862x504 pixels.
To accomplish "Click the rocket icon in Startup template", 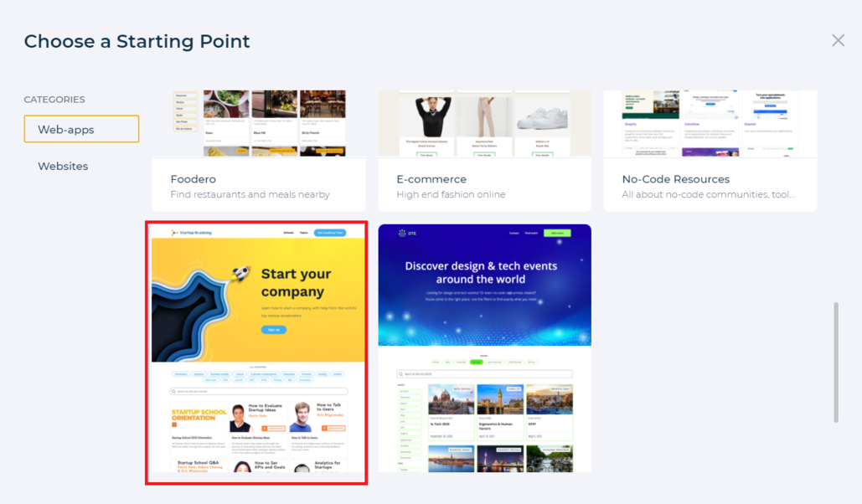I will click(240, 273).
